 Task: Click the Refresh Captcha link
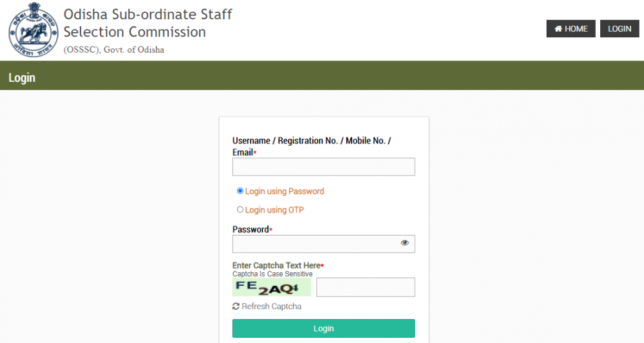tap(271, 306)
